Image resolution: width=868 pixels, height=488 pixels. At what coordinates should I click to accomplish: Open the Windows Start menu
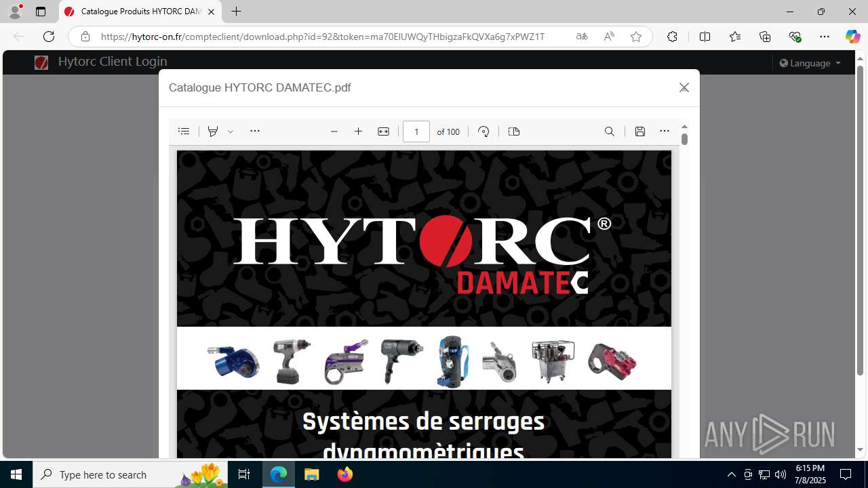pyautogui.click(x=16, y=474)
